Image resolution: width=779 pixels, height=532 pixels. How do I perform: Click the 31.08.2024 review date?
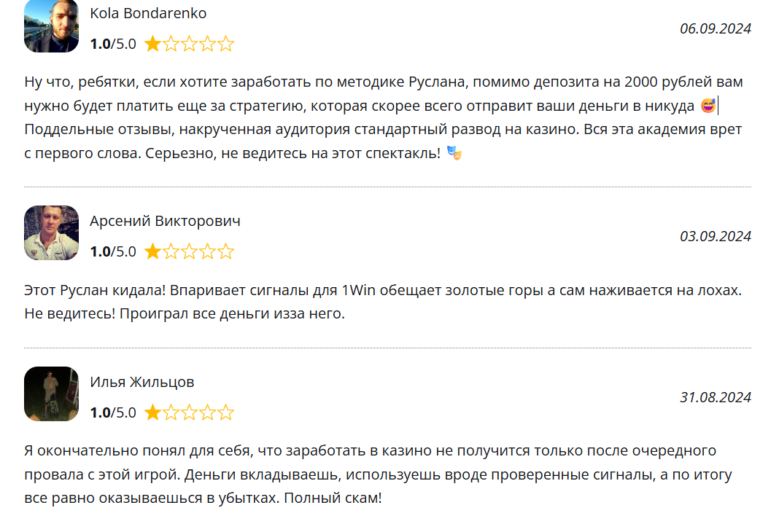(715, 397)
